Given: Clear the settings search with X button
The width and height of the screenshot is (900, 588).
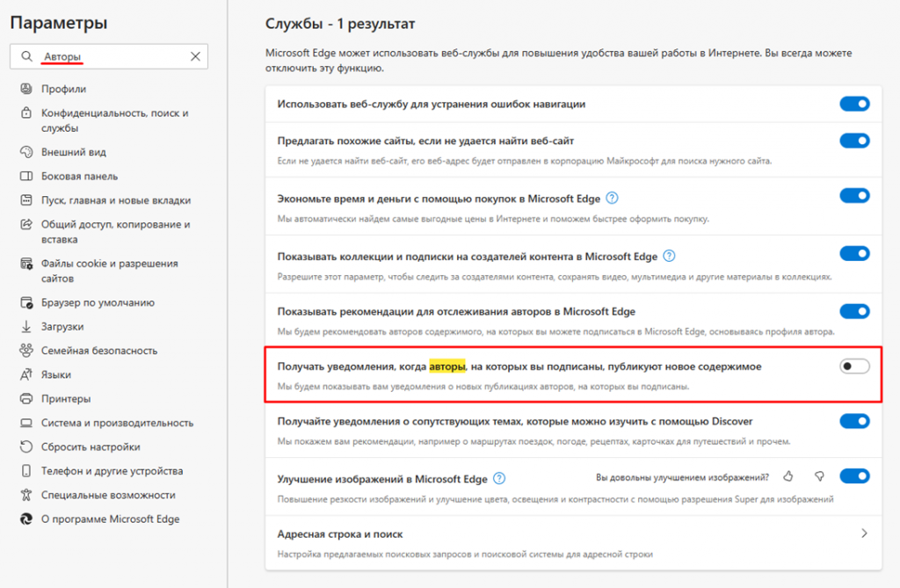Looking at the screenshot, I should pos(195,56).
